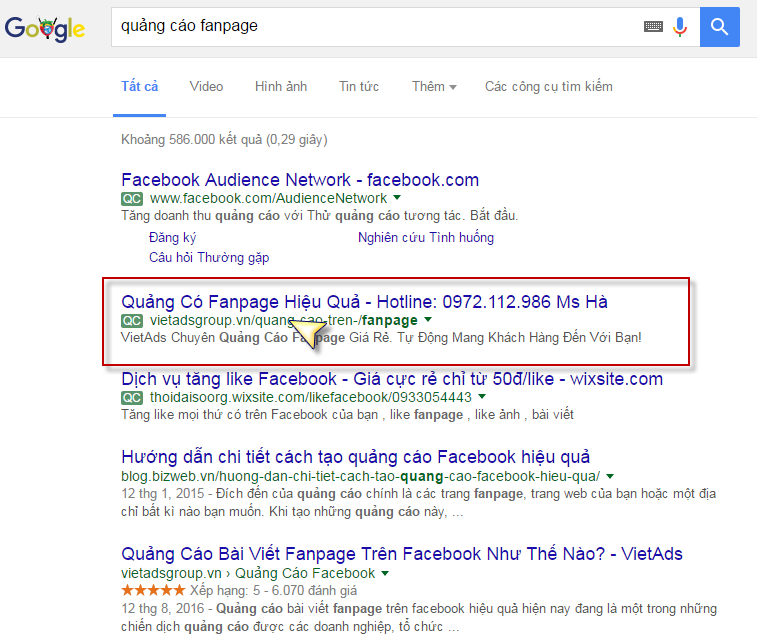This screenshot has width=757, height=641.
Task: Open 'Quảng Cáo Bài Viết Fanpage Trên Facebook' result
Action: [402, 554]
